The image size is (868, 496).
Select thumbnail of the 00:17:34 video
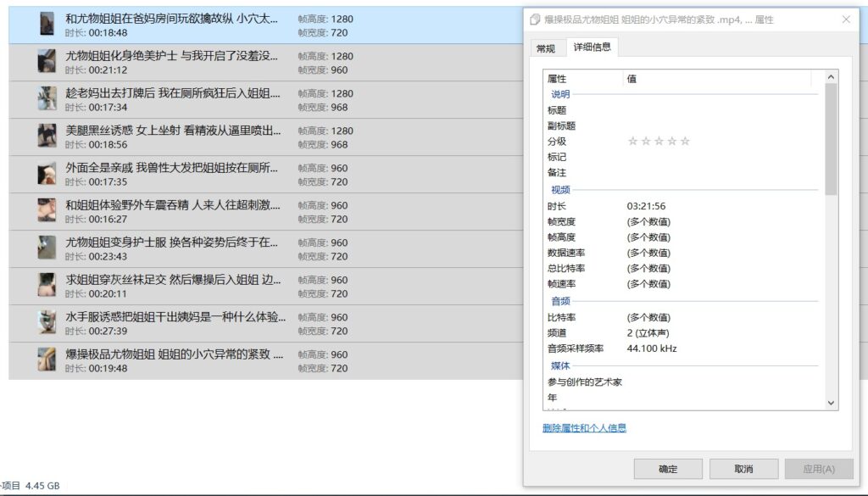point(47,98)
